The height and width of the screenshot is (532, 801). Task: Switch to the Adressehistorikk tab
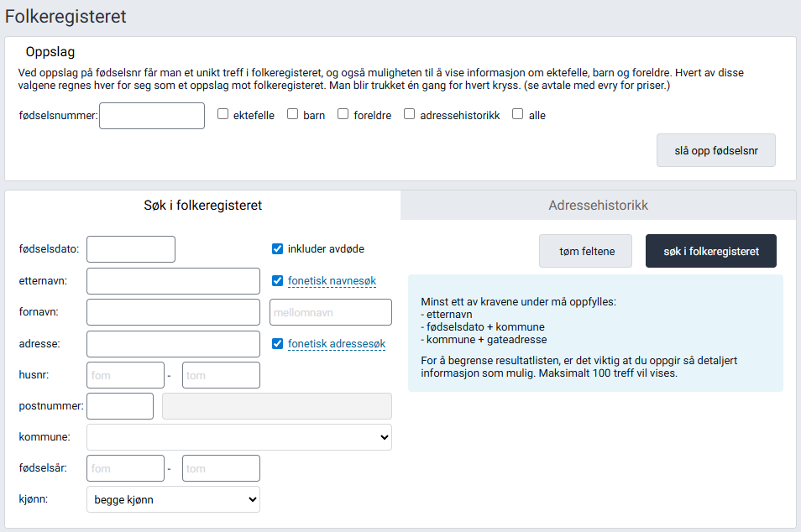[x=598, y=205]
